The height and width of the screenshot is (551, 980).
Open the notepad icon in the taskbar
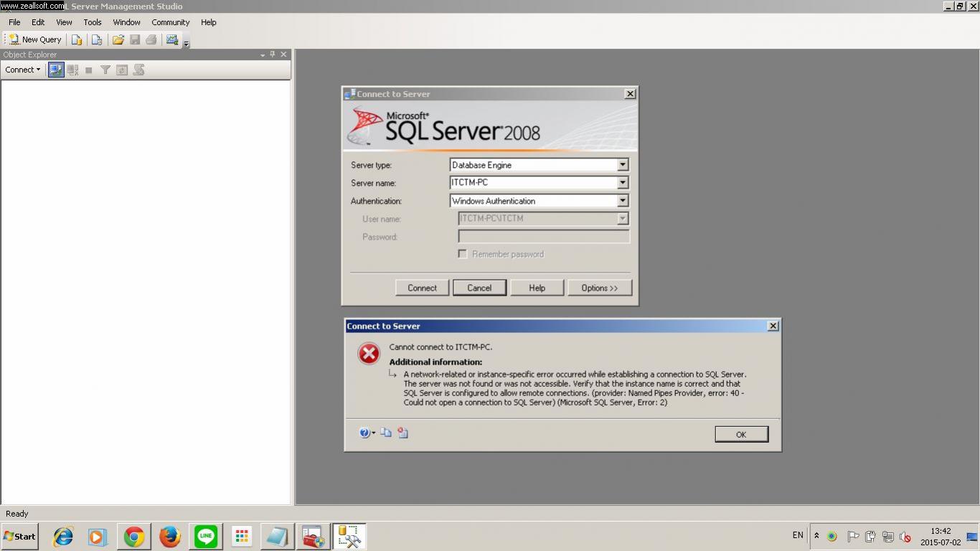[x=277, y=537]
